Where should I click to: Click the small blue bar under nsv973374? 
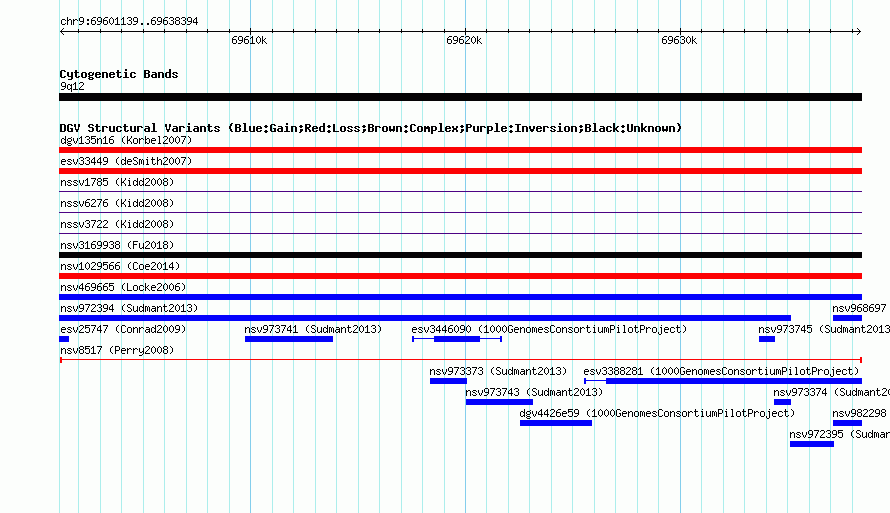click(782, 402)
